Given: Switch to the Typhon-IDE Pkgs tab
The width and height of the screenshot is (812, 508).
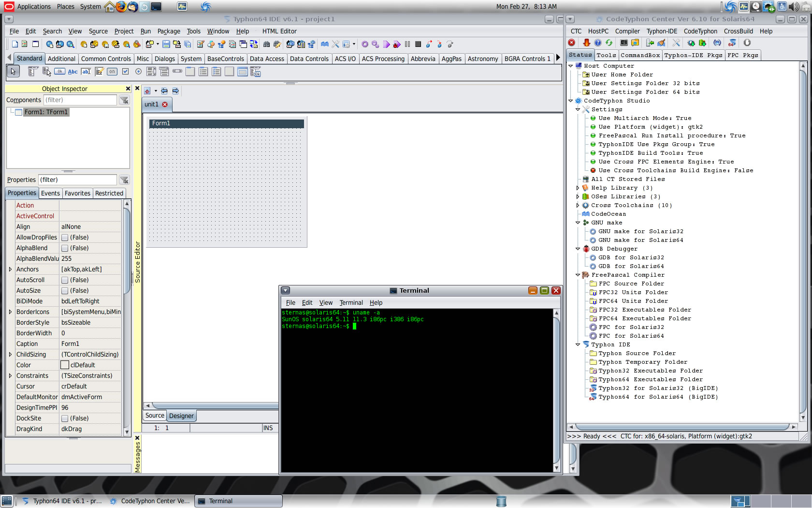Looking at the screenshot, I should [x=693, y=55].
